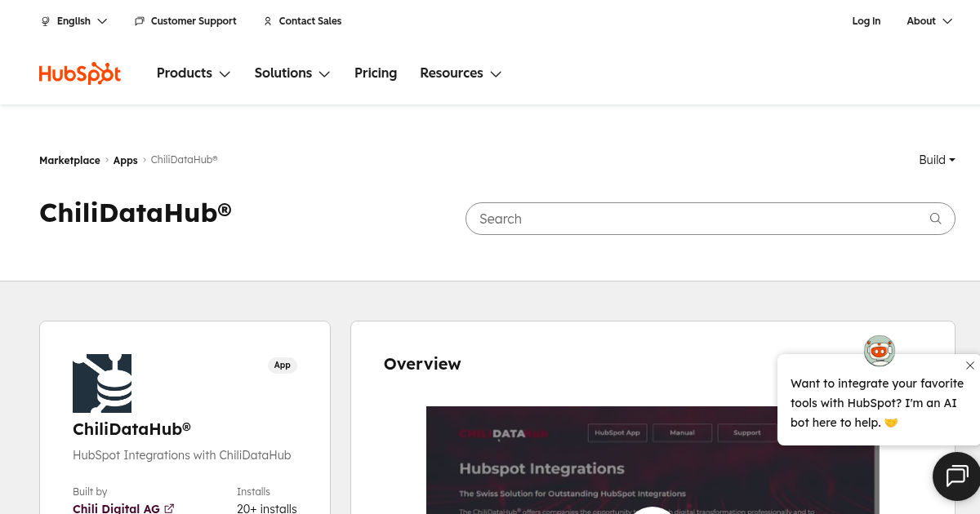Viewport: 980px width, 514px height.
Task: Go to Marketplace breadcrumb
Action: coord(69,161)
